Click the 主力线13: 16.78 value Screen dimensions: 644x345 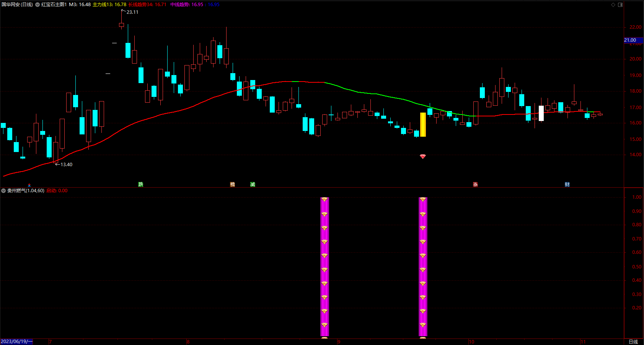click(109, 5)
